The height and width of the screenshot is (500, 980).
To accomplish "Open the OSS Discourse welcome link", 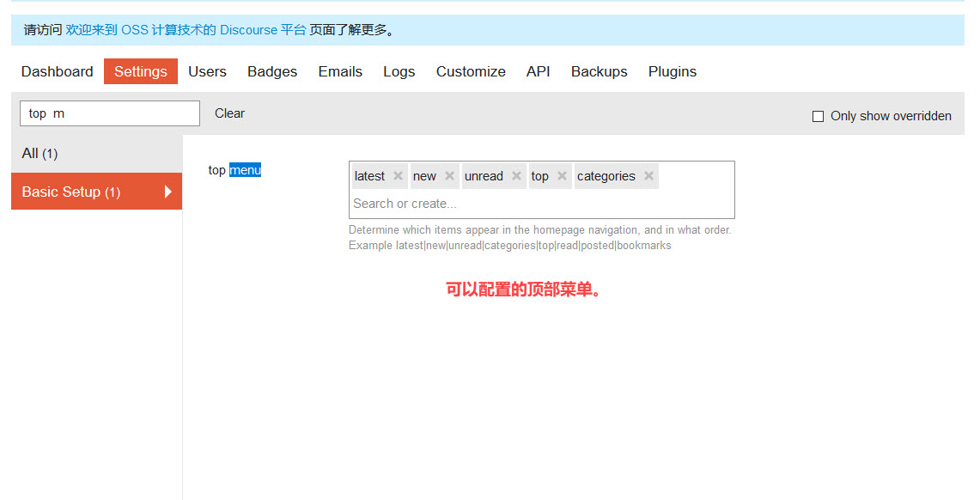I will [x=186, y=30].
